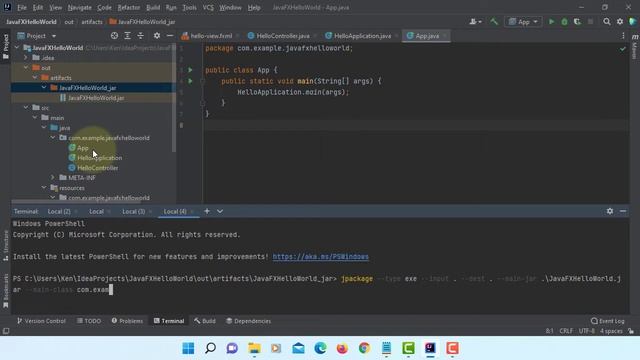Image resolution: width=640 pixels, height=360 pixels.
Task: Hide the Project panel with minus icon
Action: coord(170,36)
